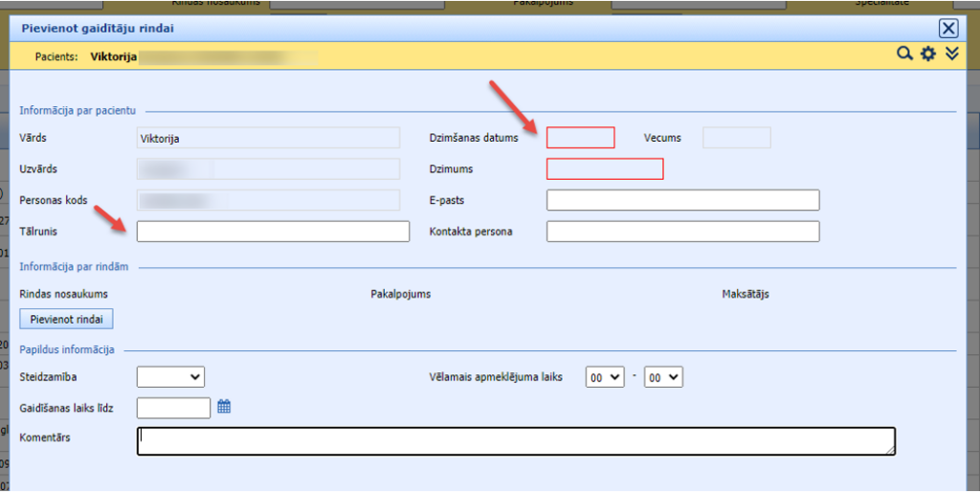The image size is (980, 492).
Task: Click the Dzimšanas datums field
Action: 580,138
